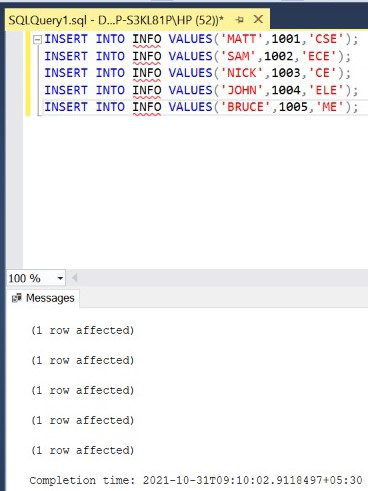Switch to the Messages tab
Image resolution: width=368 pixels, height=491 pixels.
tap(43, 298)
